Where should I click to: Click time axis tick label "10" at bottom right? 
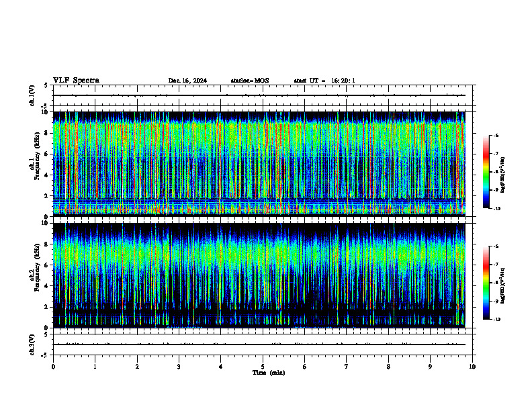(472, 367)
